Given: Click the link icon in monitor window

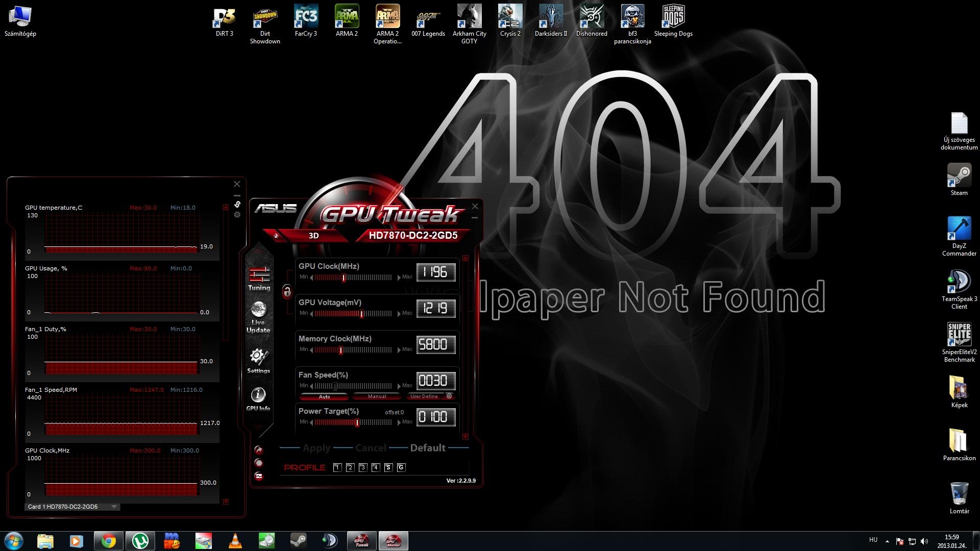Looking at the screenshot, I should pyautogui.click(x=237, y=204).
